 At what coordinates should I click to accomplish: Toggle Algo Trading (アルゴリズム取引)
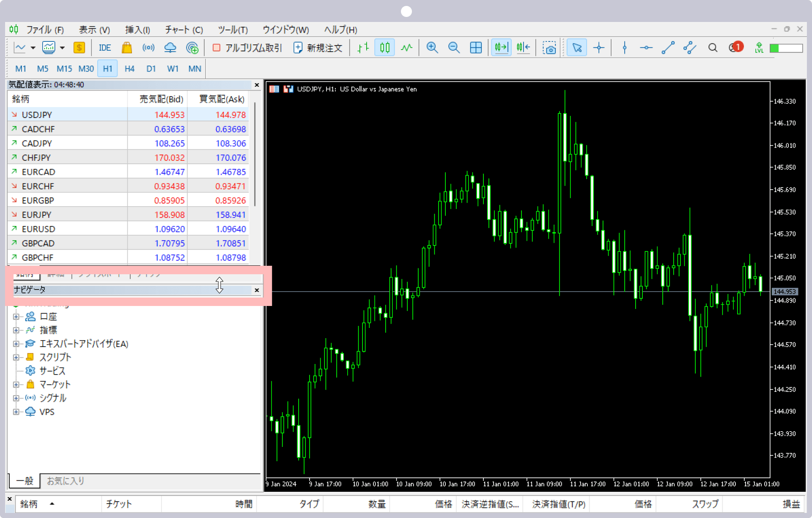[247, 48]
